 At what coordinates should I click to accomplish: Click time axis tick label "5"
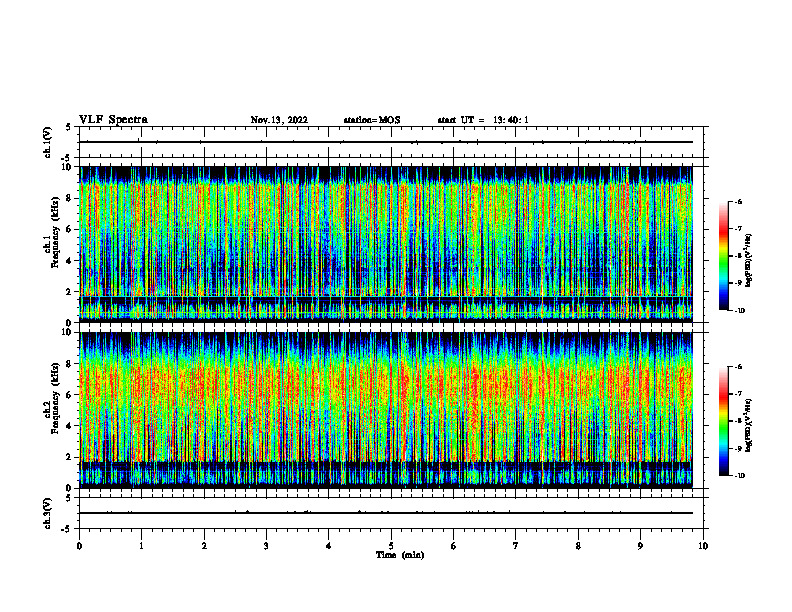pos(391,546)
